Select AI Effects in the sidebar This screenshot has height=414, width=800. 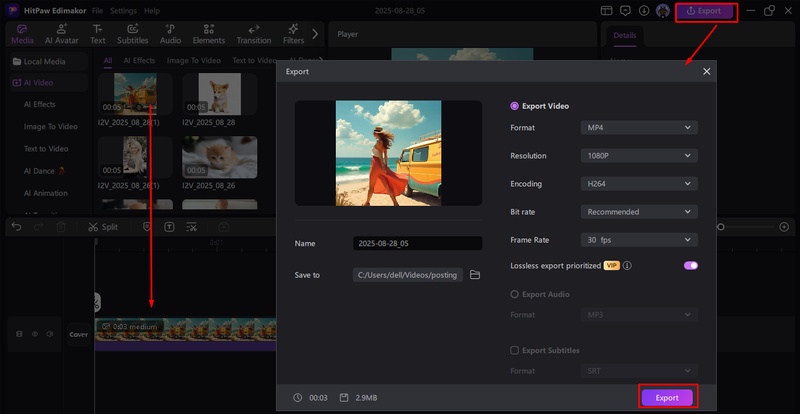pos(40,104)
